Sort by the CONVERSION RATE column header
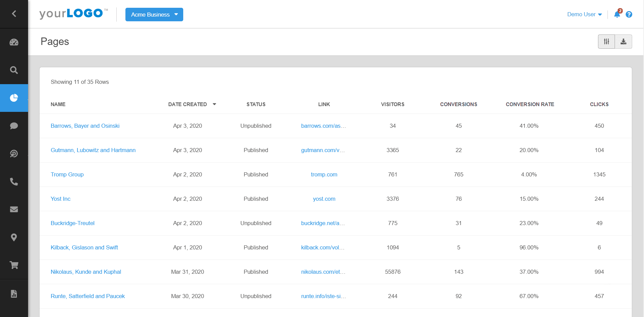The width and height of the screenshot is (644, 317). pos(530,104)
